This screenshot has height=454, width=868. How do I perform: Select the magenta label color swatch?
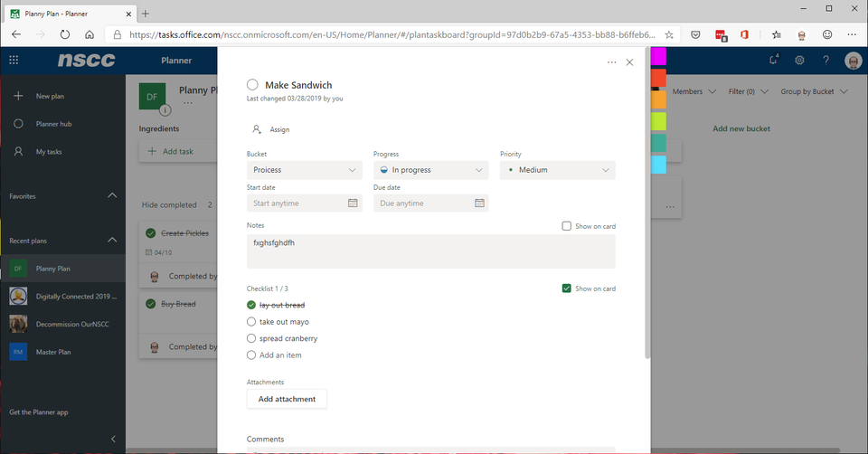click(658, 56)
